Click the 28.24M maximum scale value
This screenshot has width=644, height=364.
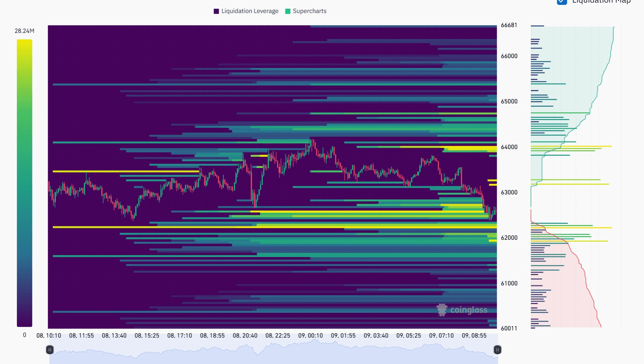pyautogui.click(x=24, y=31)
